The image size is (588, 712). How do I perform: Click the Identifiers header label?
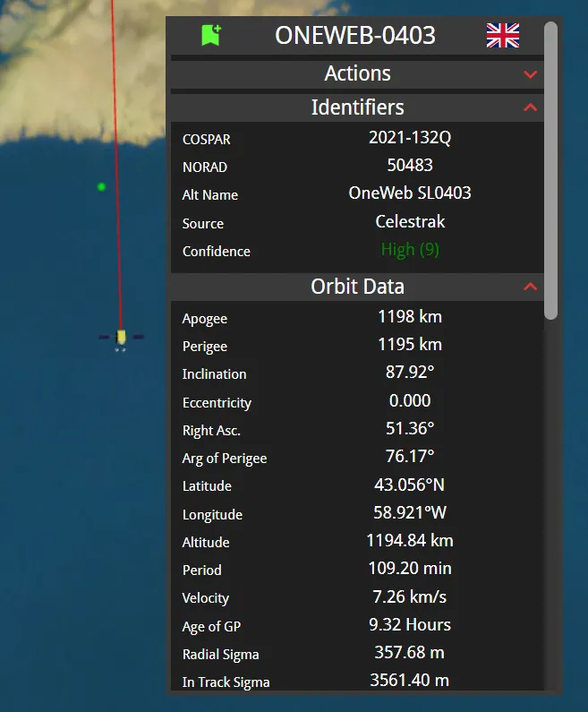pos(357,107)
